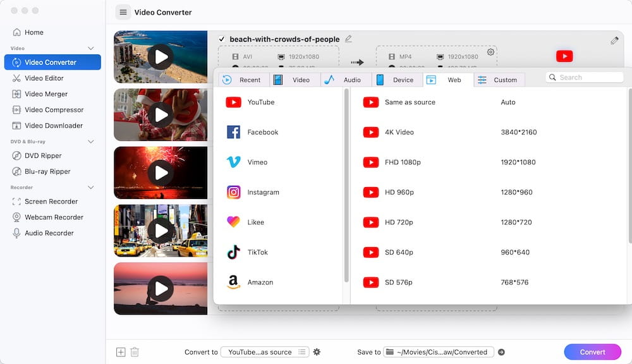Select Video Converter in the sidebar
The width and height of the screenshot is (632, 364).
pyautogui.click(x=52, y=62)
